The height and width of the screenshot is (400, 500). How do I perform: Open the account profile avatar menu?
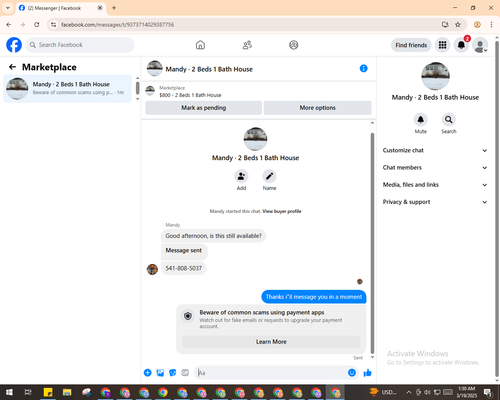480,45
